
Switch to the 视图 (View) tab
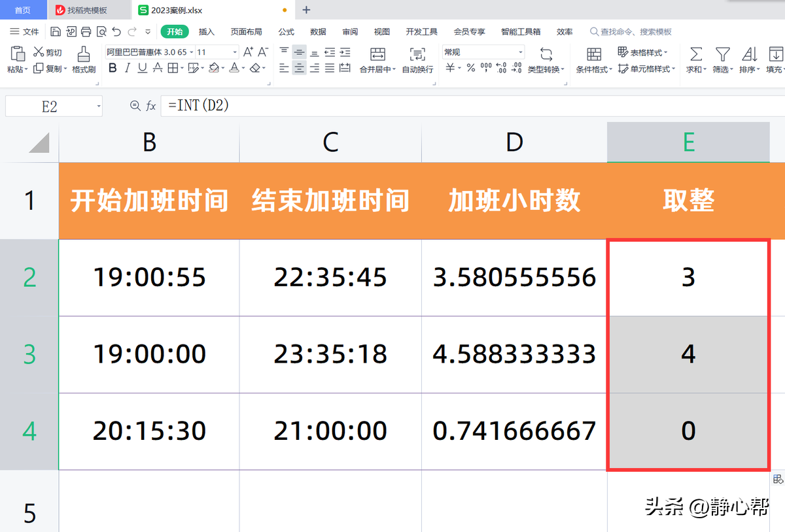click(x=381, y=31)
